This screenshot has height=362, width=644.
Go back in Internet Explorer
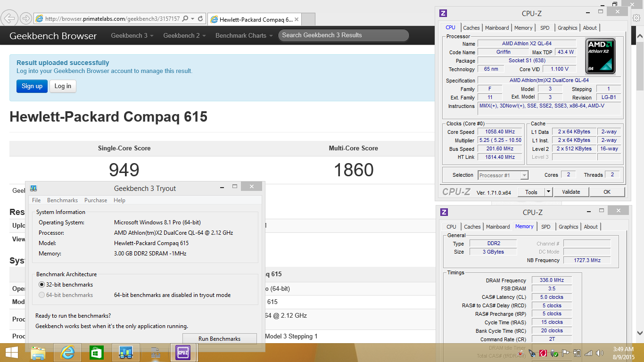click(9, 18)
